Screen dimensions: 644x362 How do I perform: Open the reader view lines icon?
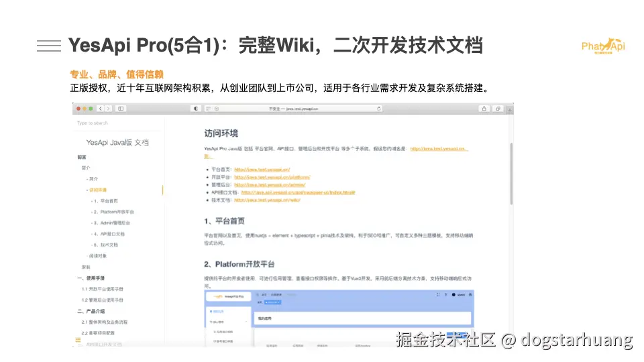pos(208,109)
